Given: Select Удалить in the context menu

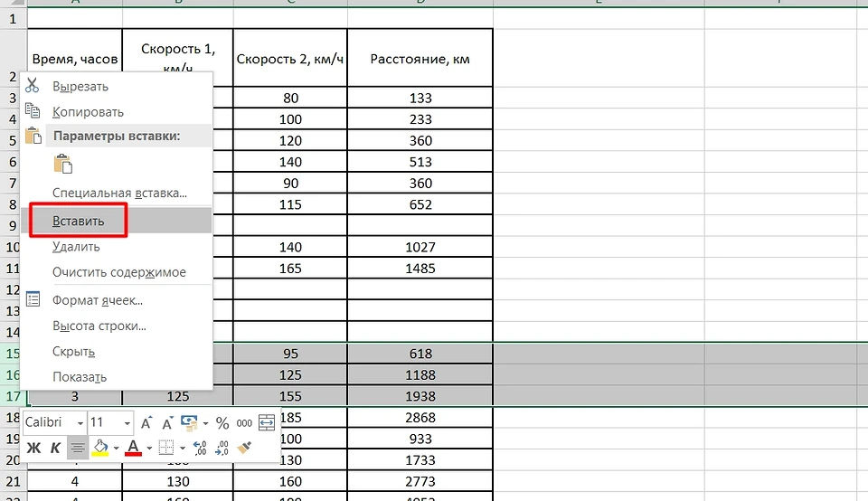Looking at the screenshot, I should tap(76, 247).
